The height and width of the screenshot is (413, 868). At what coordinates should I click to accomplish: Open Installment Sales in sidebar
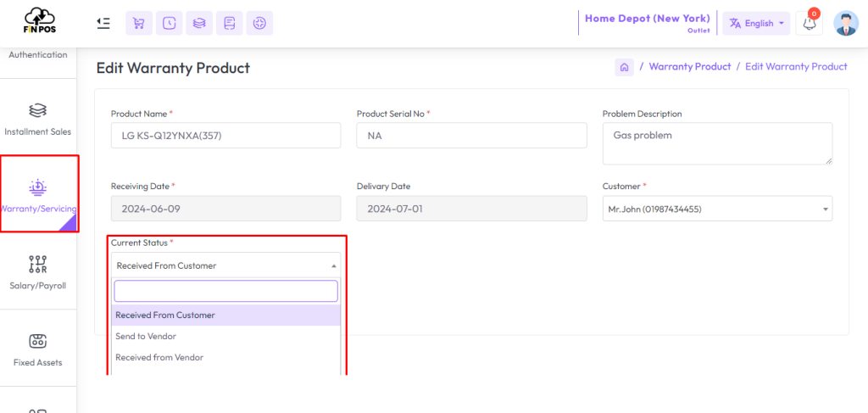[x=37, y=119]
